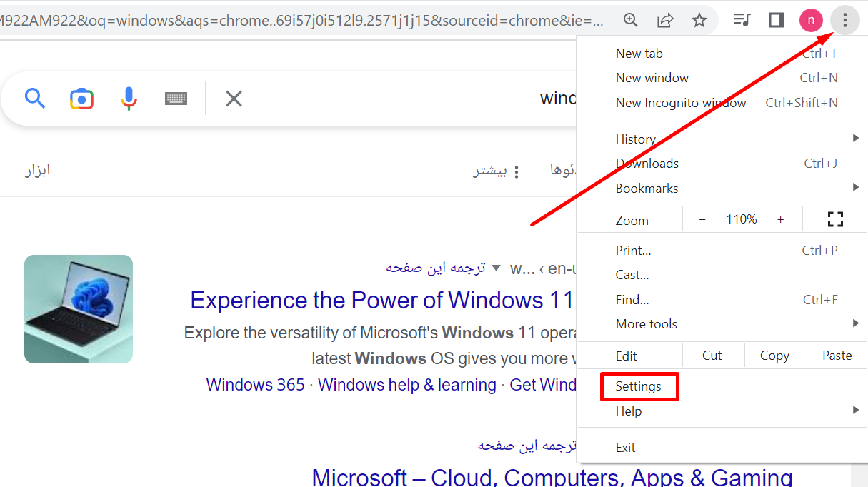Screen dimensions: 868x487
Task: Click the blue Google search magnifier icon
Action: click(x=35, y=98)
